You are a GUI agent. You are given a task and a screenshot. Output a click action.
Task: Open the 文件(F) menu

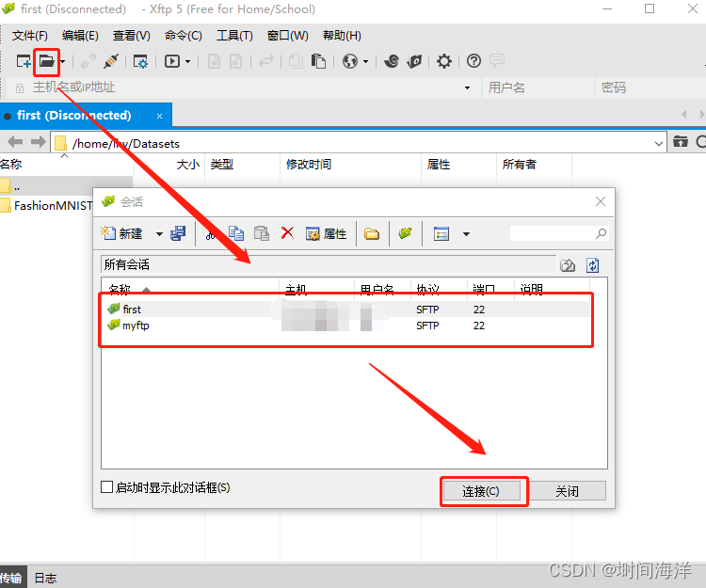tap(30, 36)
